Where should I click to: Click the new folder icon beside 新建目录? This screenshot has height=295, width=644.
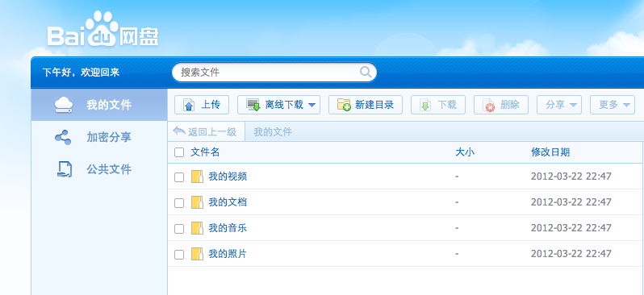click(344, 105)
